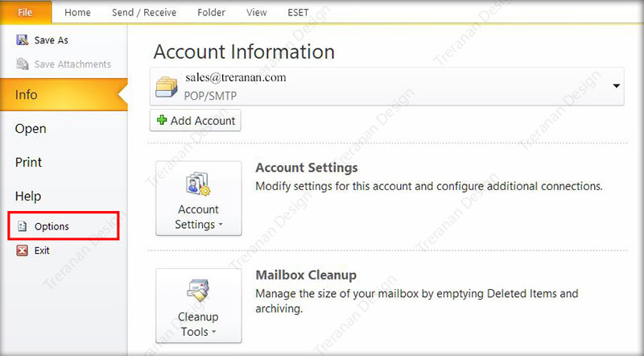
Task: Open the ESET tab
Action: [x=298, y=12]
